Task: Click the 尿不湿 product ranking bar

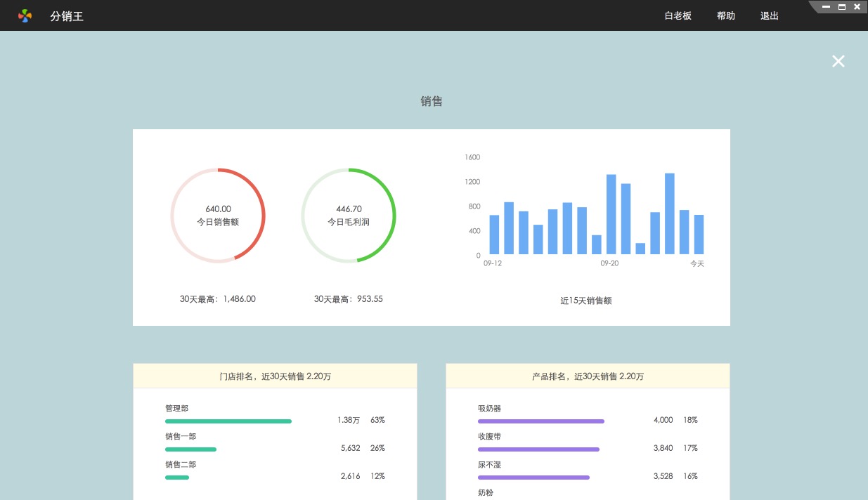Action: point(533,478)
